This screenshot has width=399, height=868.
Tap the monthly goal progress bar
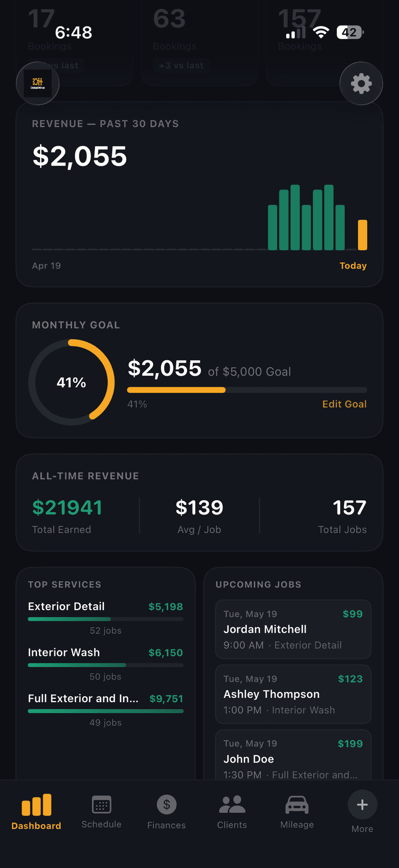[247, 390]
